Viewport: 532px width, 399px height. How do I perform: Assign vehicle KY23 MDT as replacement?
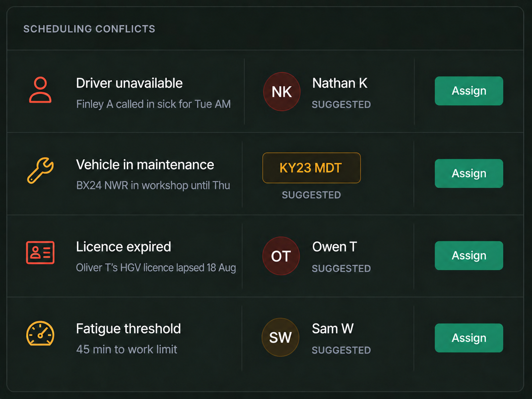469,173
